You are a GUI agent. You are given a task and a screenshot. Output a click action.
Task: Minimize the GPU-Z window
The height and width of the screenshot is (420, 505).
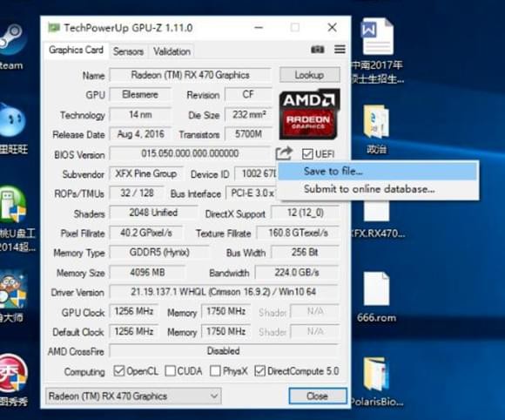259,28
